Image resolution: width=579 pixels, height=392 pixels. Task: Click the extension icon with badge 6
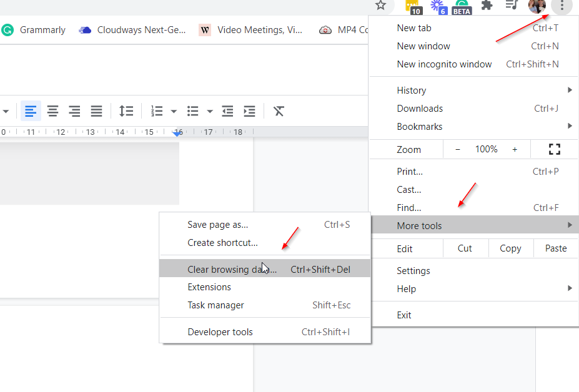pyautogui.click(x=438, y=7)
